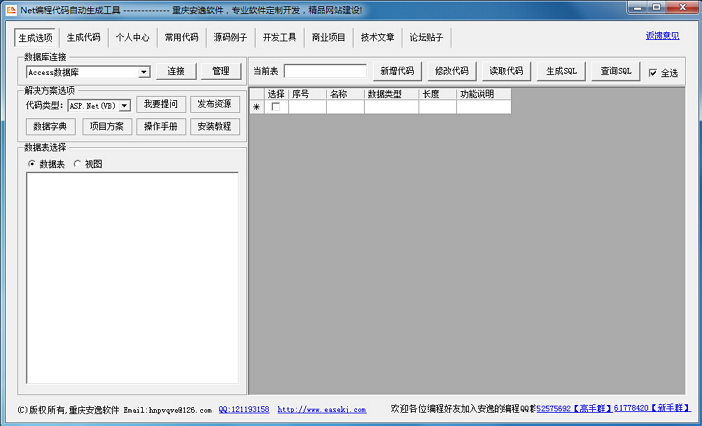
Task: Click the 当前表 input field
Action: [325, 71]
